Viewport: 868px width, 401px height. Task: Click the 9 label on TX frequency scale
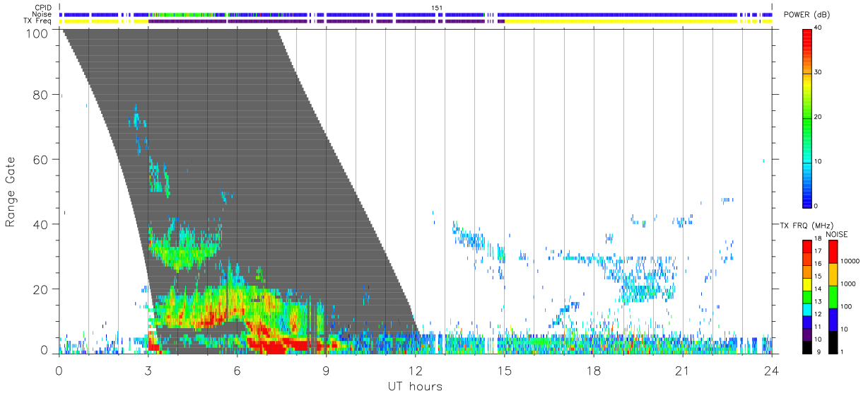click(817, 351)
